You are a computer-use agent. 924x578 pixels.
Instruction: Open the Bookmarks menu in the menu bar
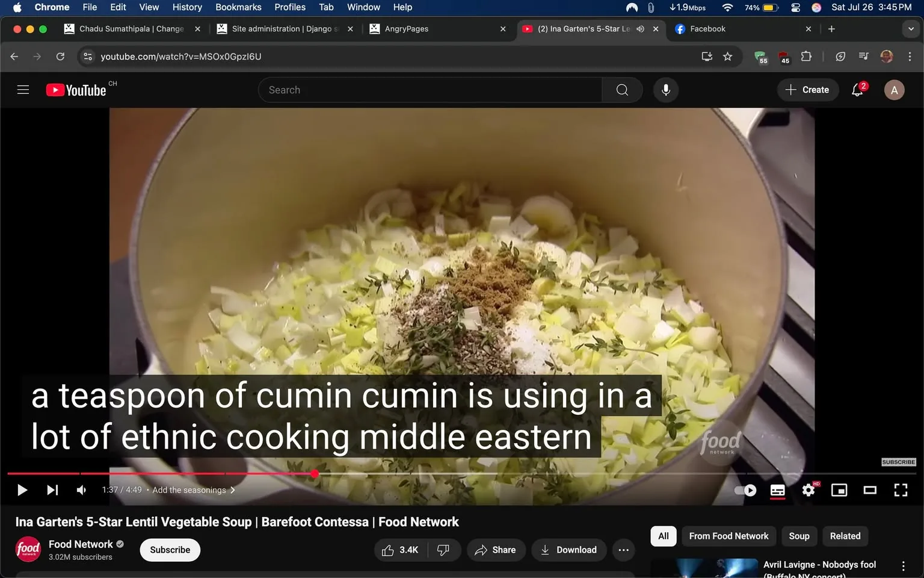click(238, 7)
